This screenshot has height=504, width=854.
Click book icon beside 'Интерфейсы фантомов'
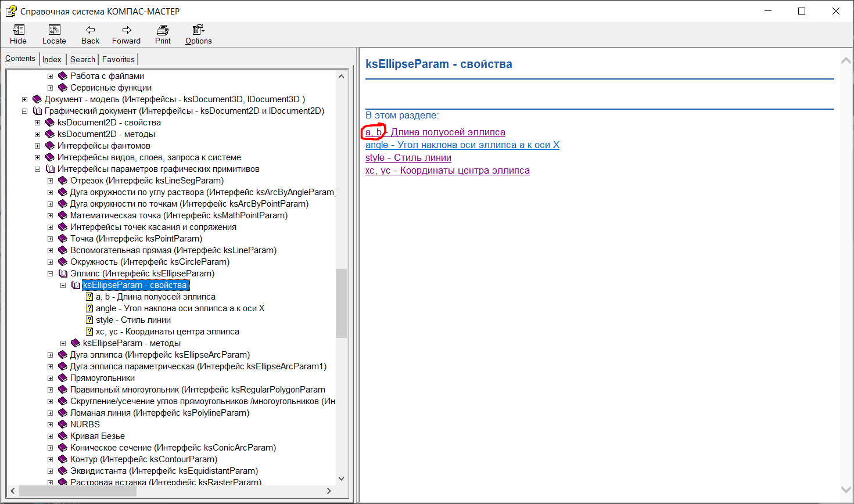(50, 146)
